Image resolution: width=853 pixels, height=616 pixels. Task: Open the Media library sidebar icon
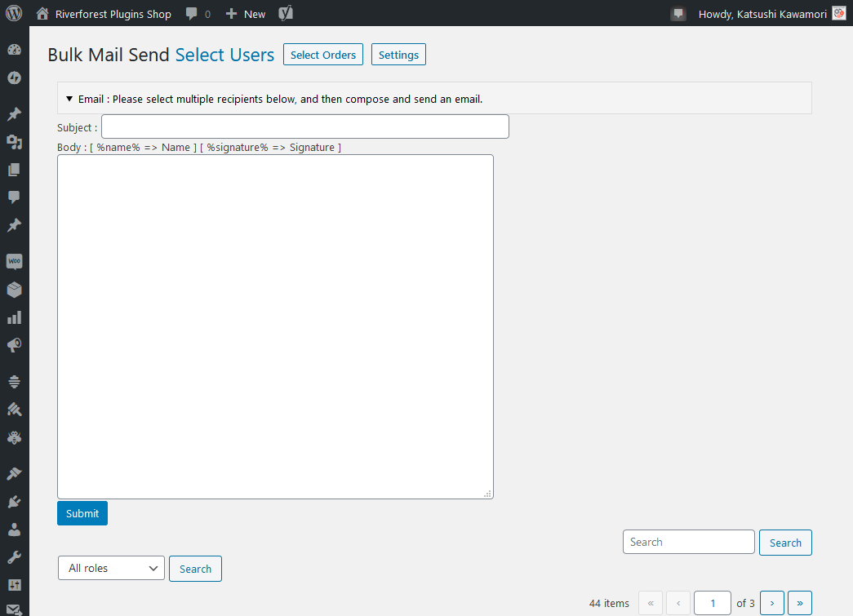click(x=14, y=143)
